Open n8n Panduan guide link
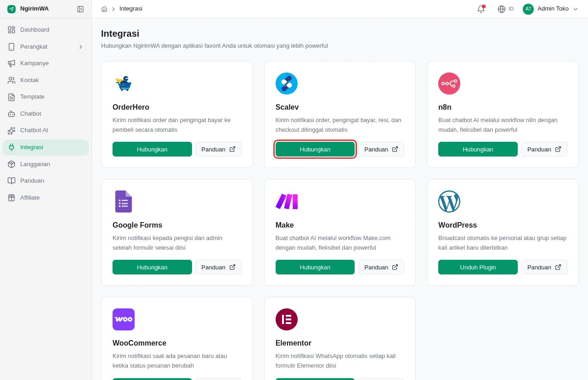The height and width of the screenshot is (380, 588). point(544,149)
